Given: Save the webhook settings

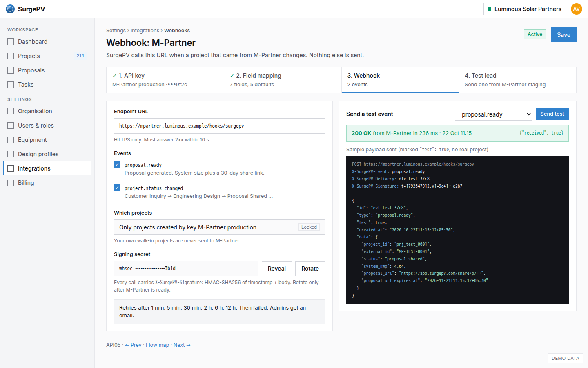Looking at the screenshot, I should [563, 34].
